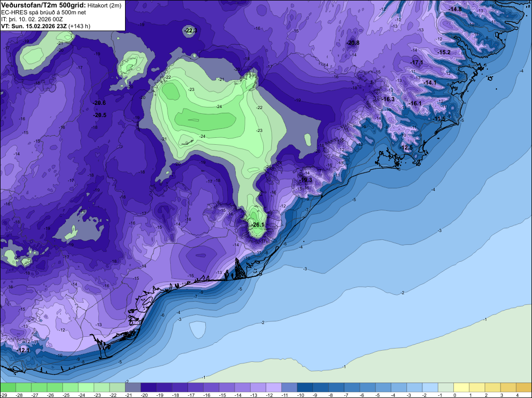
Task: Click the forecast offset '(+143 h)' text
Action: click(x=79, y=26)
